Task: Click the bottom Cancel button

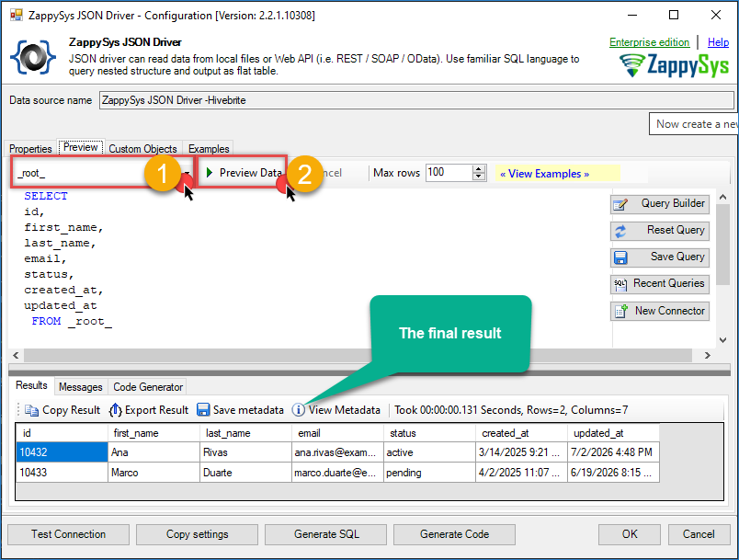Action: coord(699,534)
